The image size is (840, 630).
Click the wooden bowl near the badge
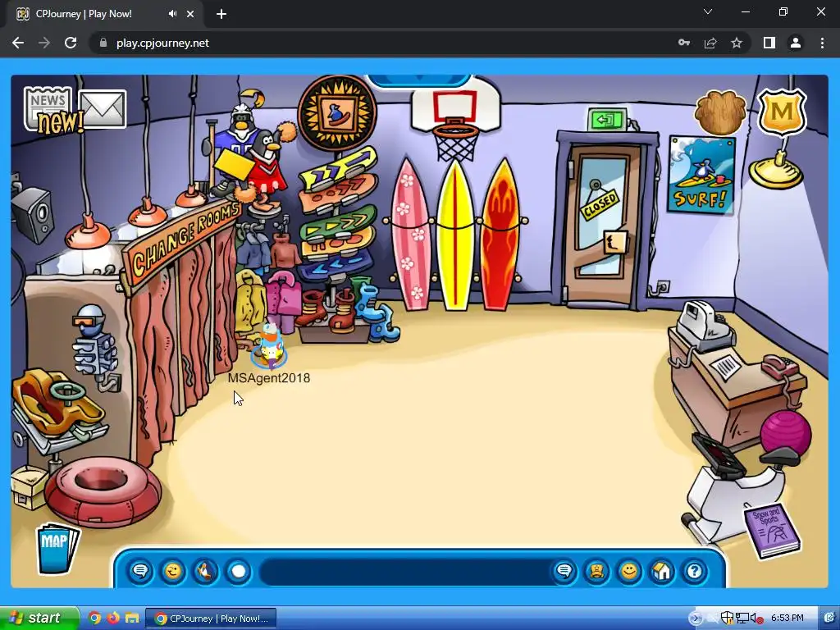click(720, 112)
